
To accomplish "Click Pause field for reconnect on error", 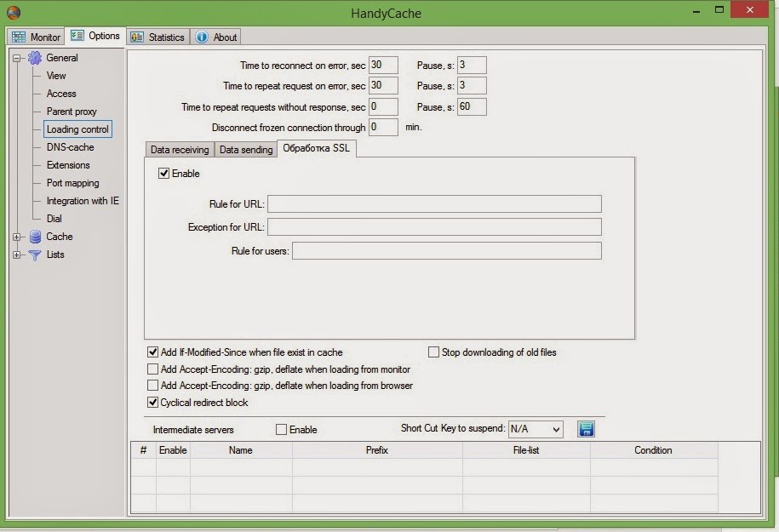I will (x=472, y=65).
